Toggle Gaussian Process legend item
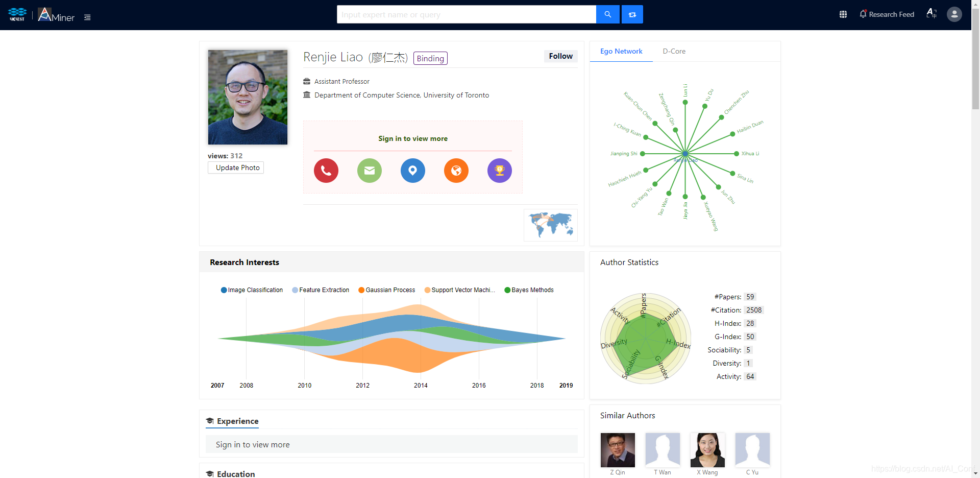 click(387, 290)
